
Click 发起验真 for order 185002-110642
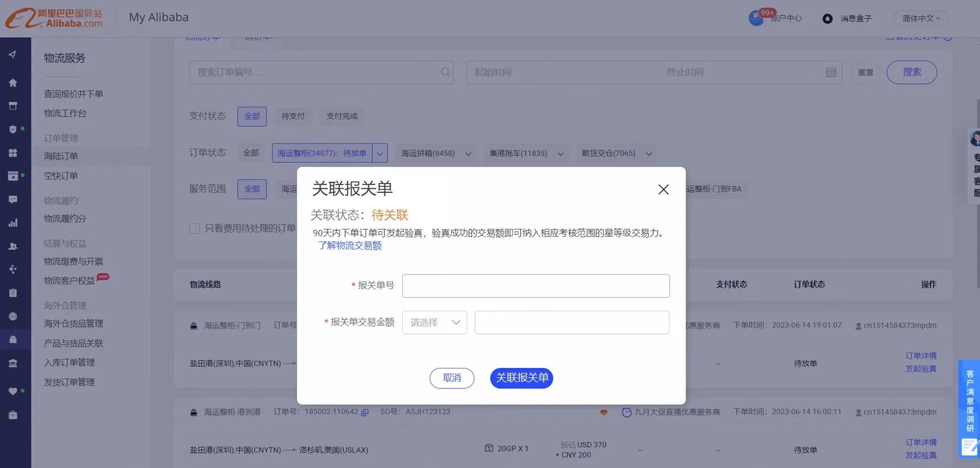(921, 455)
